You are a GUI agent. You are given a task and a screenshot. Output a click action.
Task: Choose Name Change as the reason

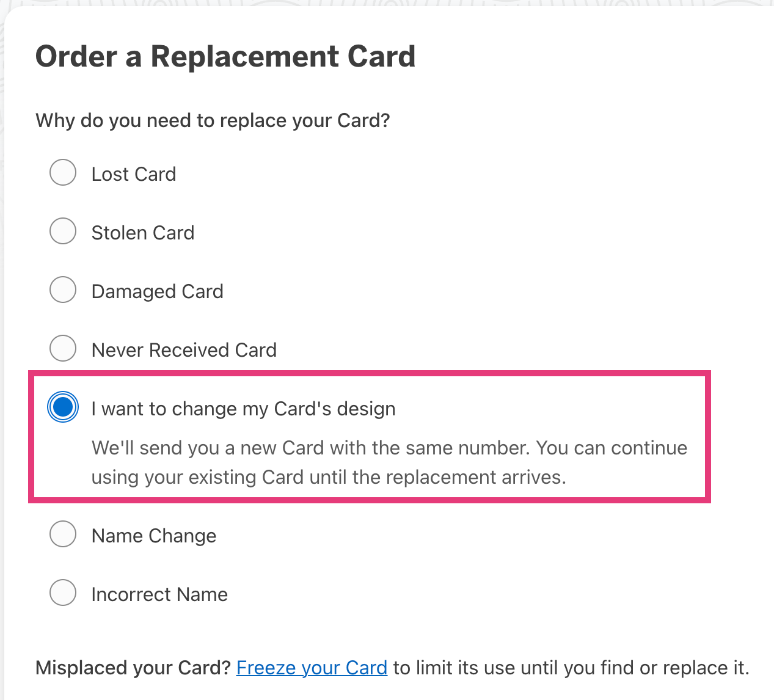[x=62, y=534]
